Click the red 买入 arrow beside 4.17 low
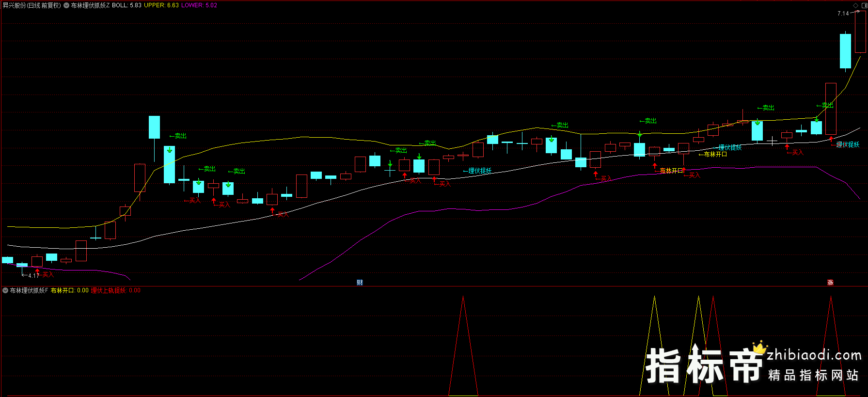 click(x=37, y=271)
